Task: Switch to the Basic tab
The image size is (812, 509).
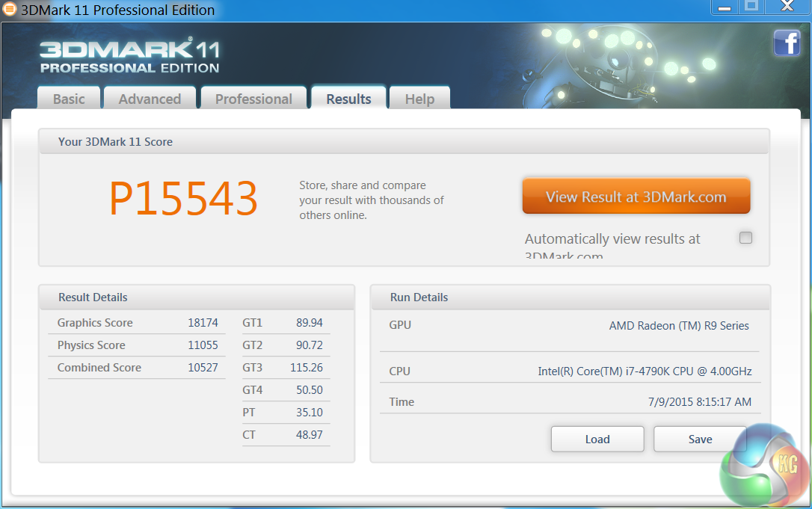Action: (x=69, y=99)
